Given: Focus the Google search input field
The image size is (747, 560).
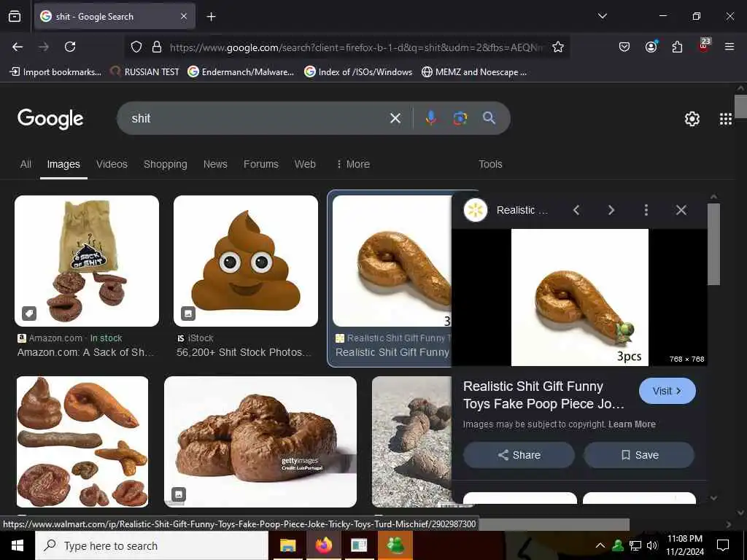Looking at the screenshot, I should (x=258, y=118).
